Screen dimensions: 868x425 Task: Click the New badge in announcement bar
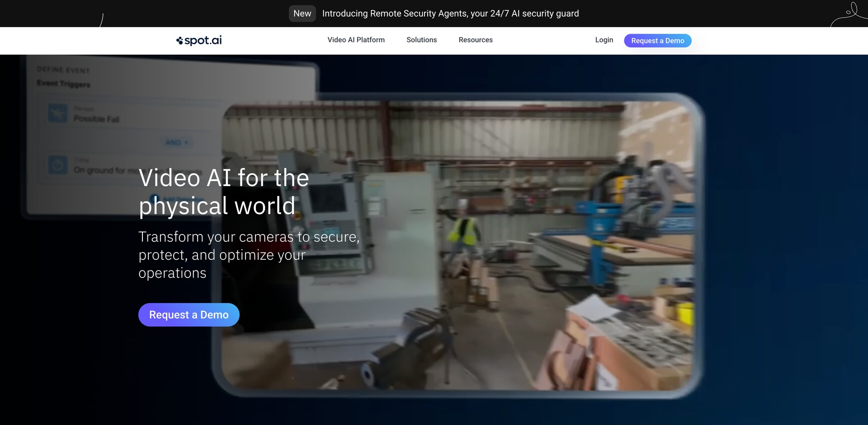302,14
